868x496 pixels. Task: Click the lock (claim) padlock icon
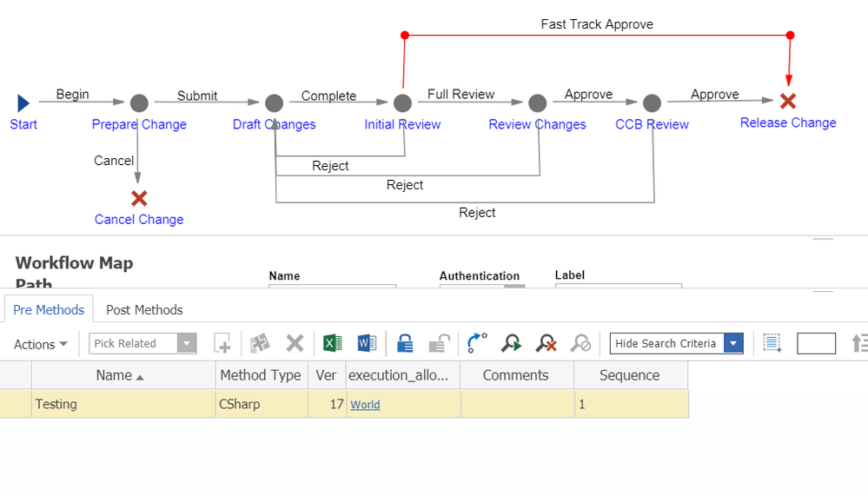click(405, 343)
